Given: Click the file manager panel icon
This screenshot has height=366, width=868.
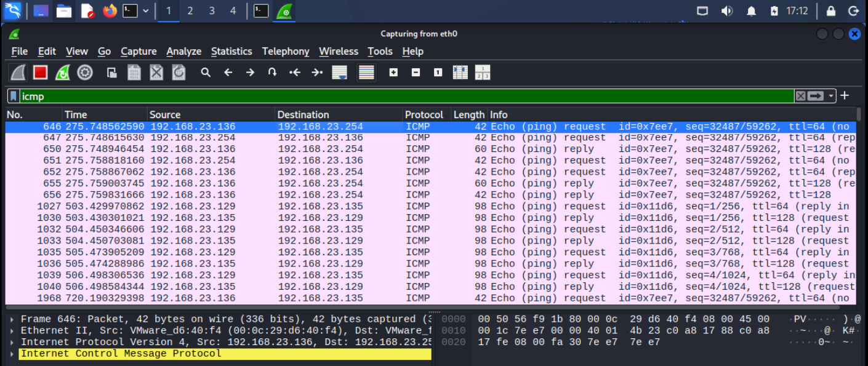Looking at the screenshot, I should tap(64, 10).
